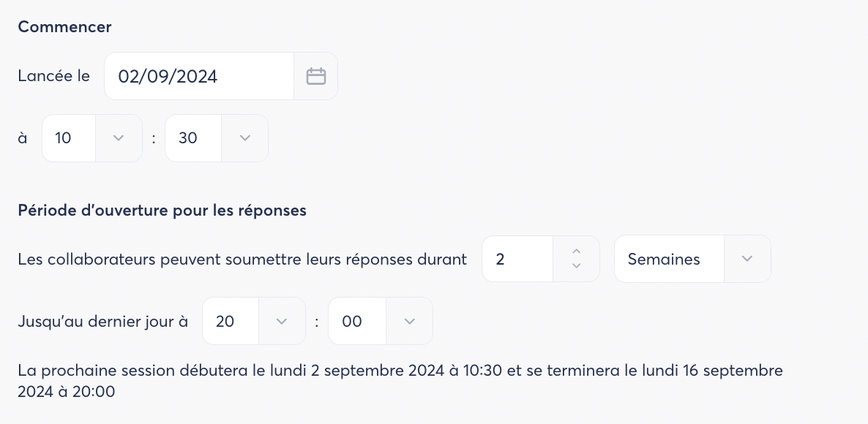Select the end hour value 20
Image resolution: width=868 pixels, height=424 pixels.
pyautogui.click(x=230, y=321)
